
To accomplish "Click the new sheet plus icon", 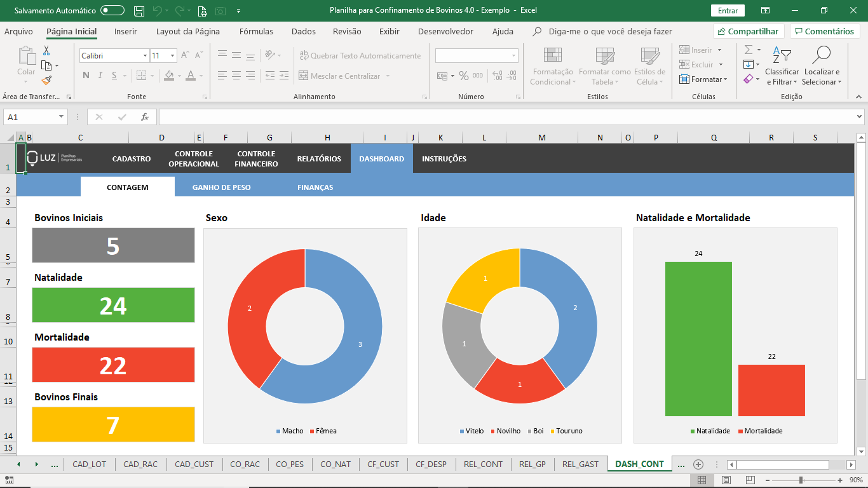I will 698,464.
